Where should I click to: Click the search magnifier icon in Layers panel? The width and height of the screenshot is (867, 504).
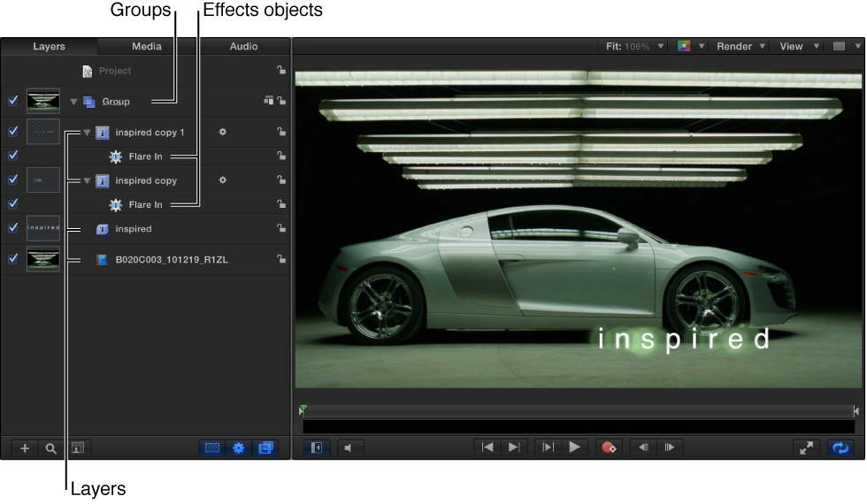(x=51, y=448)
